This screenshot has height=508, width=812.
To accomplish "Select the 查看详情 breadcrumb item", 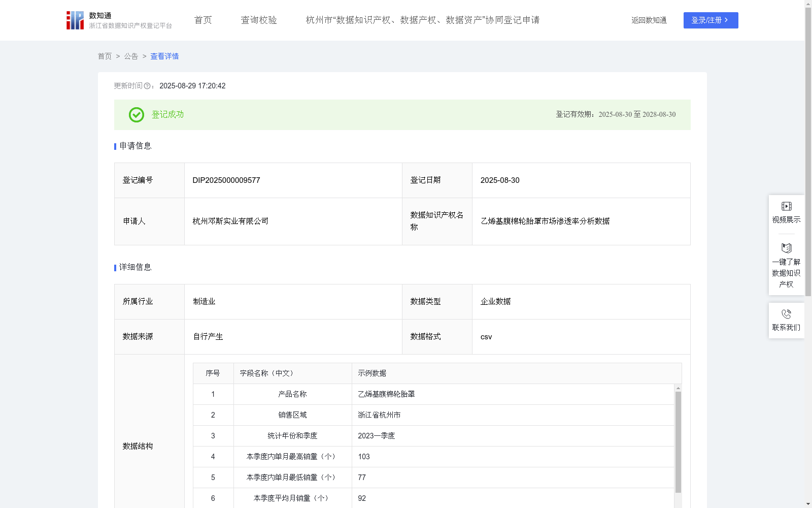I will 164,56.
